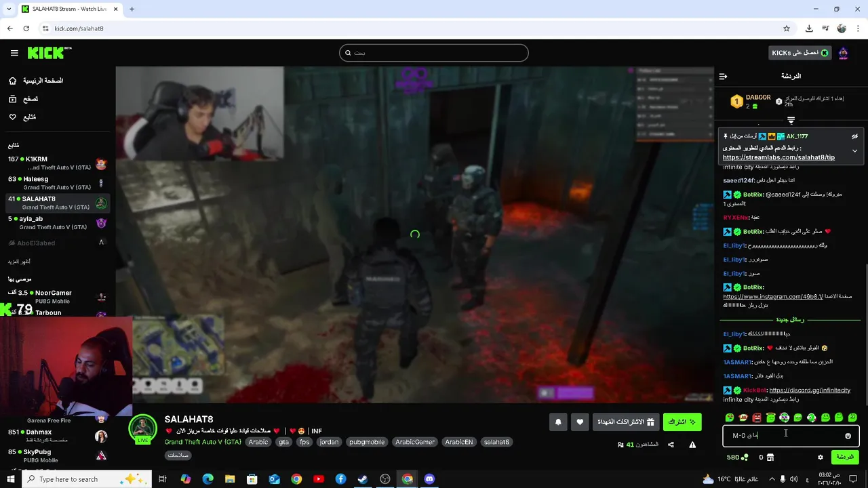
Task: Toggle the notification bell button
Action: [558, 422]
